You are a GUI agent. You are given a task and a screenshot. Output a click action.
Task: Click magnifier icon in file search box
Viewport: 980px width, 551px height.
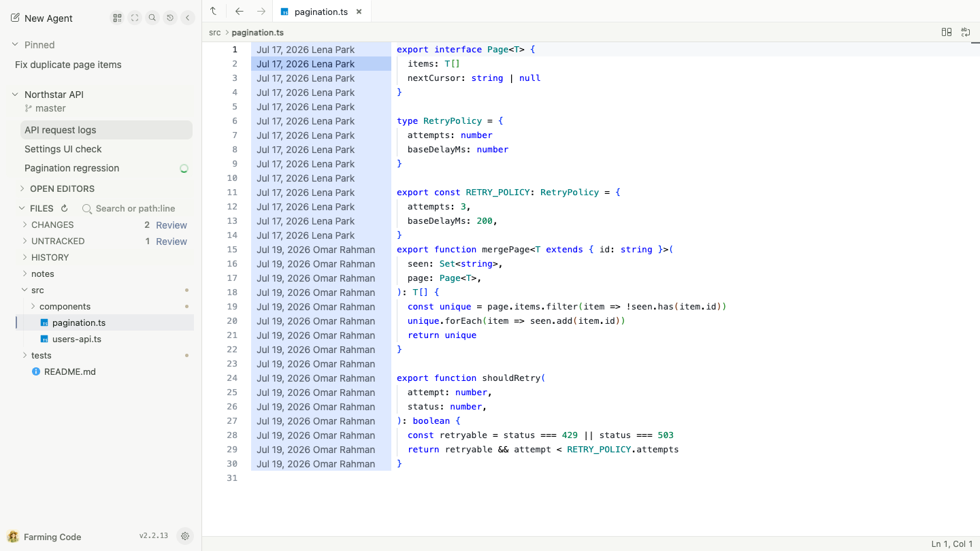(x=87, y=209)
